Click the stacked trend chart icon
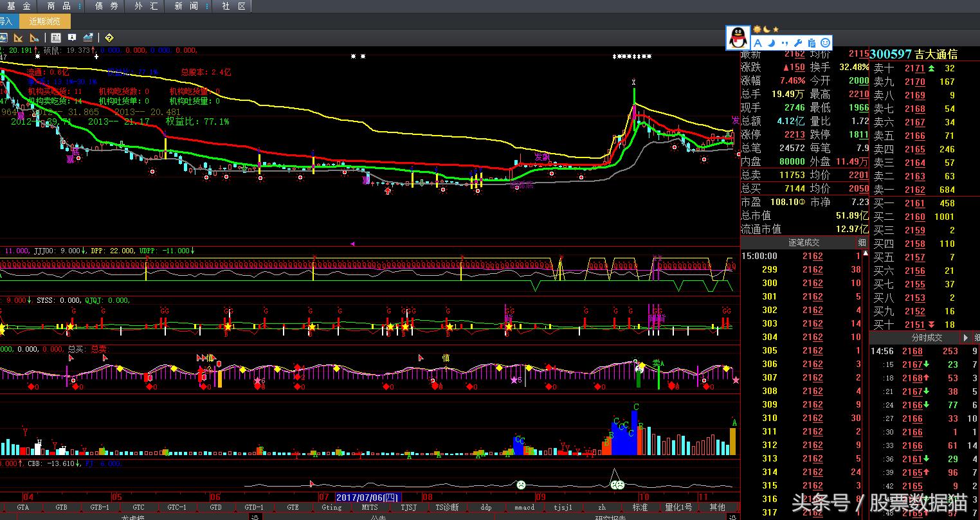 87,38
